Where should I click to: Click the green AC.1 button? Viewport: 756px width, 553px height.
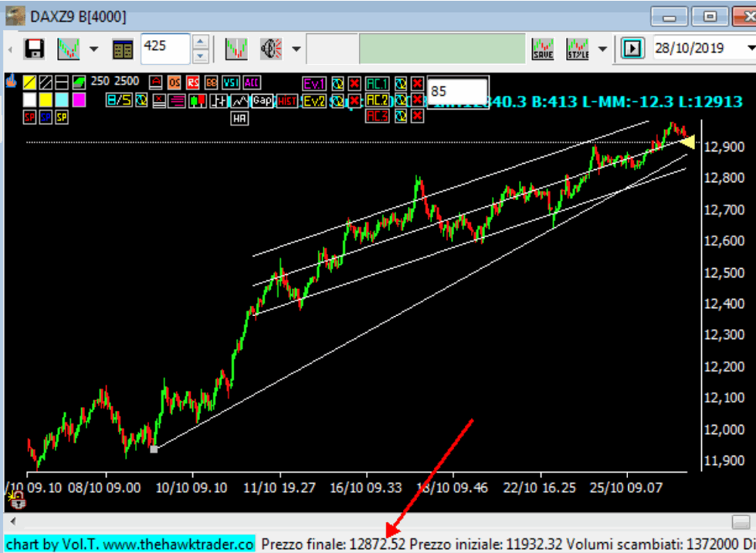point(378,83)
